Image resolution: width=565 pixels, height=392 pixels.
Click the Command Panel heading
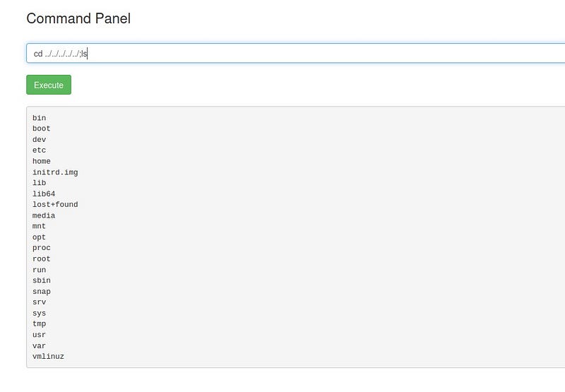tap(78, 18)
